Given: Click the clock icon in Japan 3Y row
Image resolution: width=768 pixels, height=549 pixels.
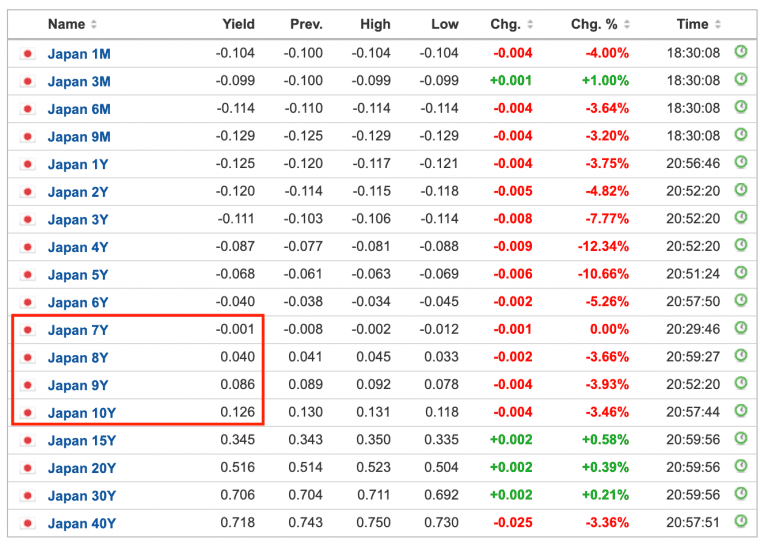Looking at the screenshot, I should 741,217.
